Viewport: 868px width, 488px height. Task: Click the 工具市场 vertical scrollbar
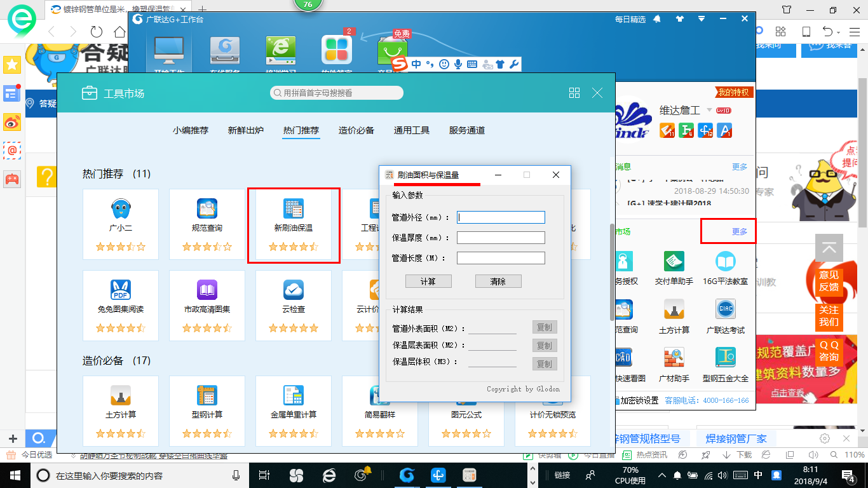(612, 272)
